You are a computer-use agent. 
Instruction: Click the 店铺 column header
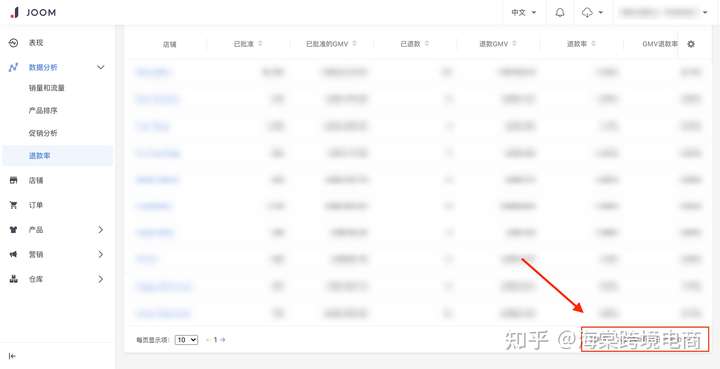coord(169,45)
